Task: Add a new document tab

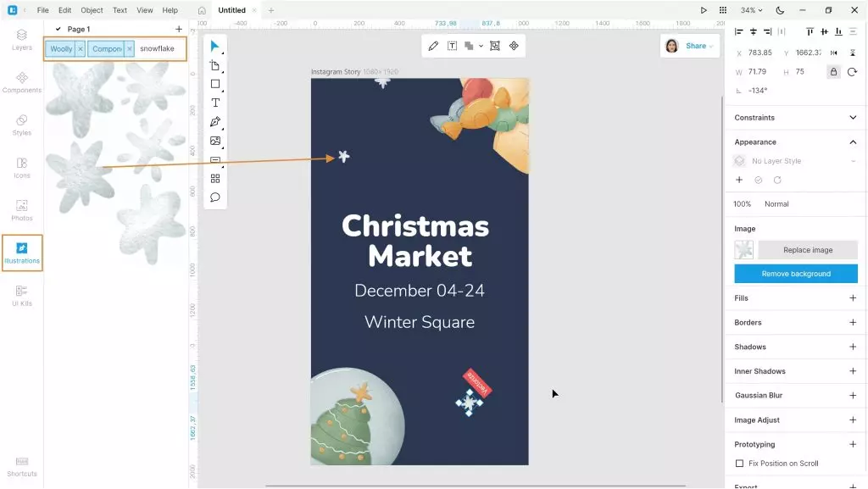Action: (x=270, y=10)
